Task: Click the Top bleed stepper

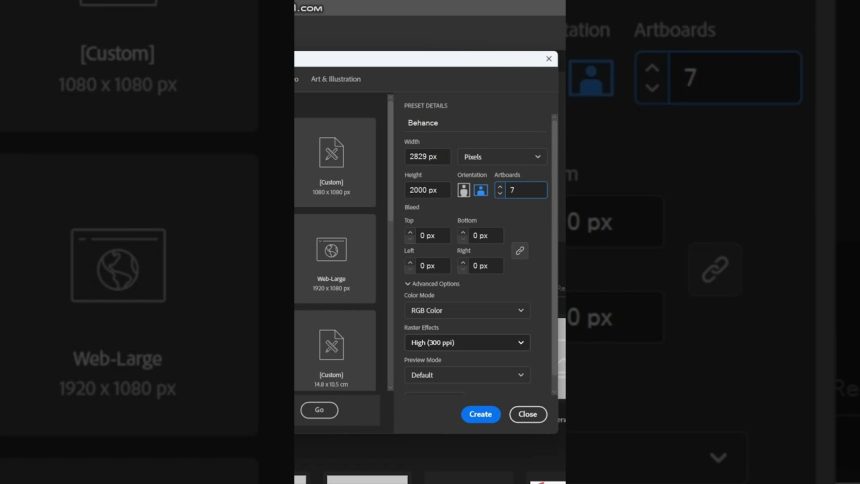Action: click(x=410, y=235)
